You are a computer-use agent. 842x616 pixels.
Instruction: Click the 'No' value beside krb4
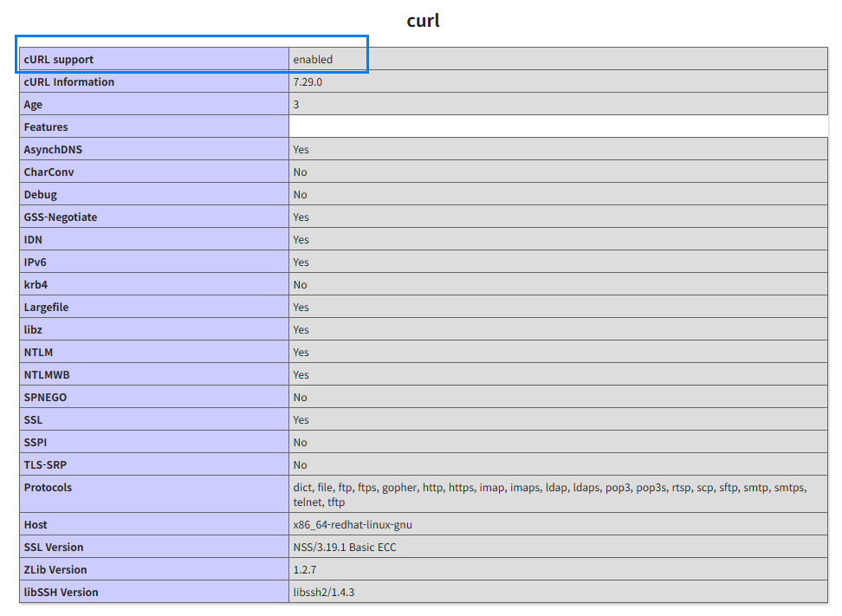coord(300,285)
